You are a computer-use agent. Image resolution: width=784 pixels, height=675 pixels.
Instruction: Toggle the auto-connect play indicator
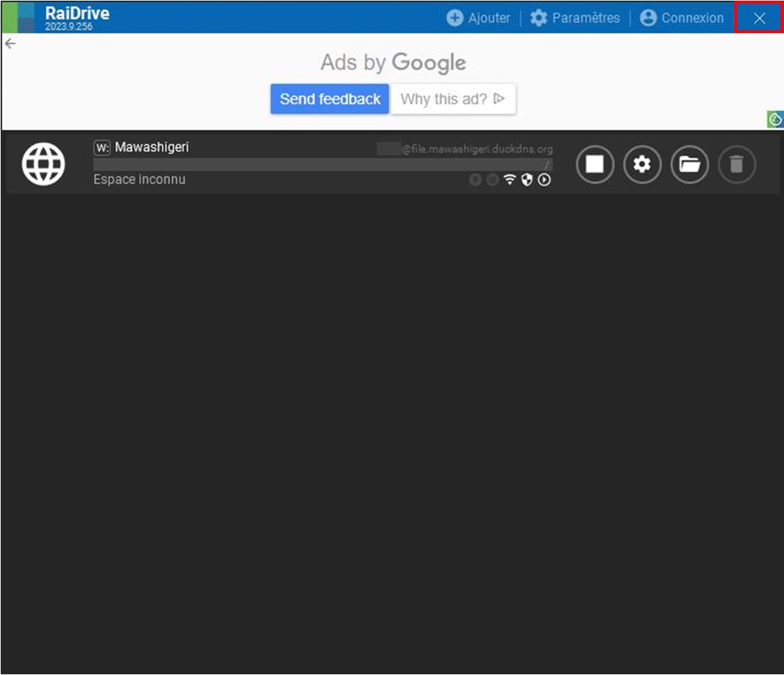click(544, 180)
